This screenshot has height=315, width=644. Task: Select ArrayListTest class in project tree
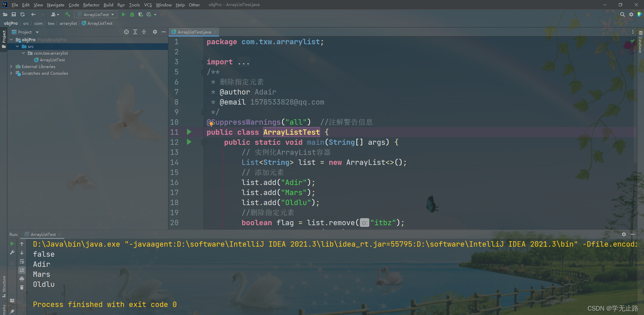click(x=52, y=60)
